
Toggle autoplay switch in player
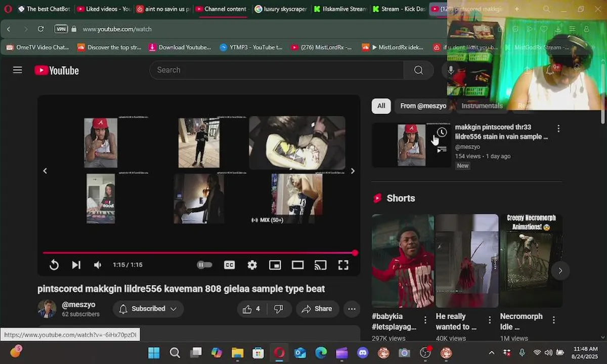204,265
